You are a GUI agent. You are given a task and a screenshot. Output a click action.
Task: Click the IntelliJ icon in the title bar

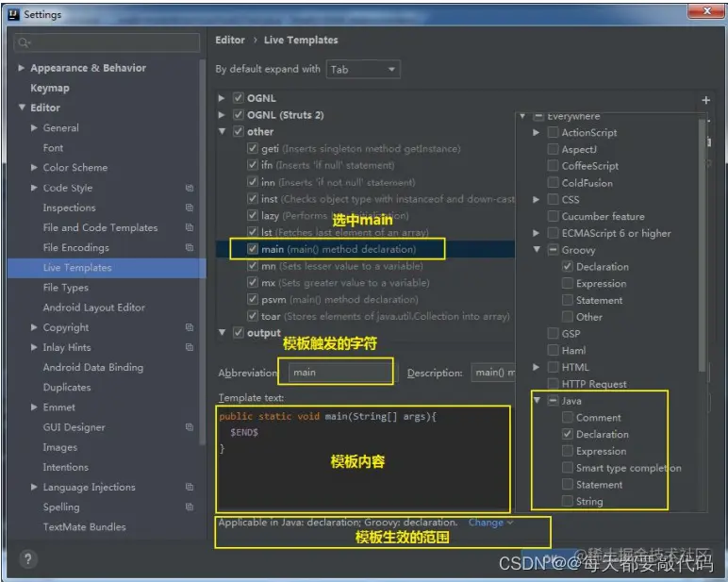(x=14, y=14)
